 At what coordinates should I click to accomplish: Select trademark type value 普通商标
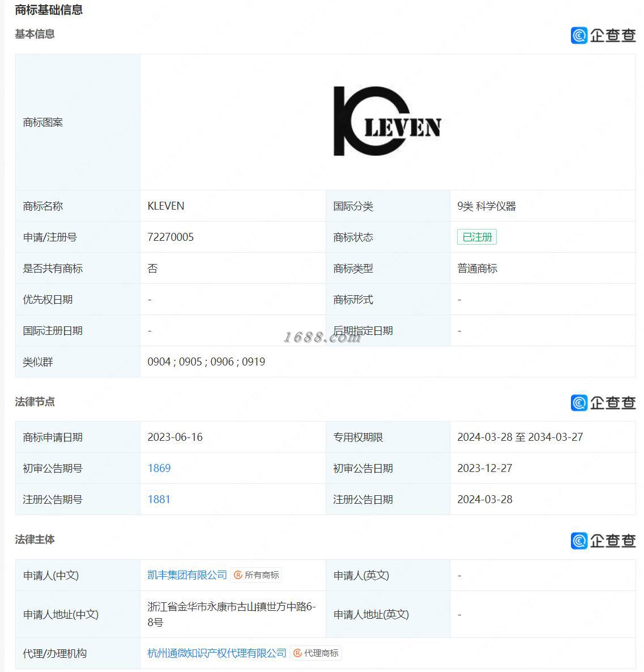click(477, 268)
